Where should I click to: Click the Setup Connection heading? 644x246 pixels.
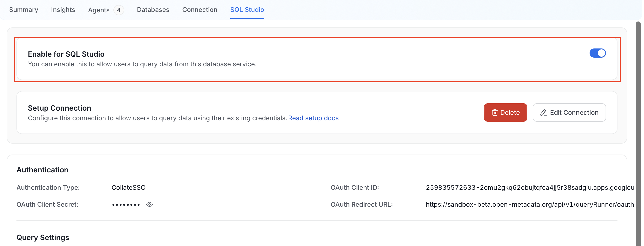59,108
